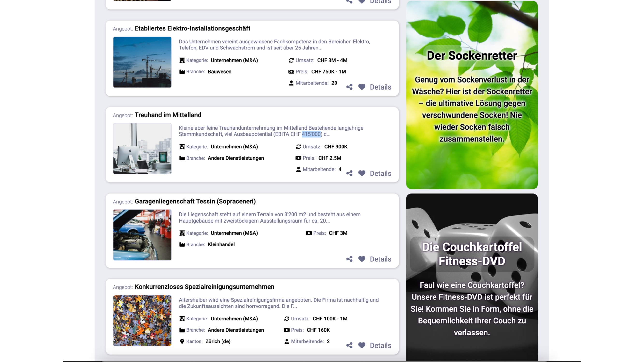Click the construction cranes thumbnail

point(142,62)
